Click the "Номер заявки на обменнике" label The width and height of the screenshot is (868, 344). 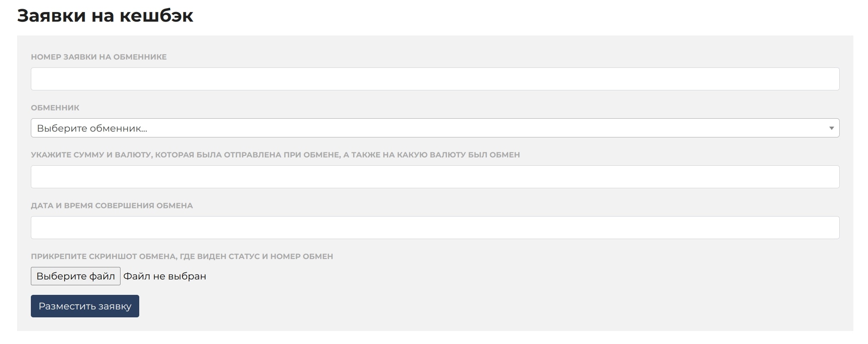point(99,57)
